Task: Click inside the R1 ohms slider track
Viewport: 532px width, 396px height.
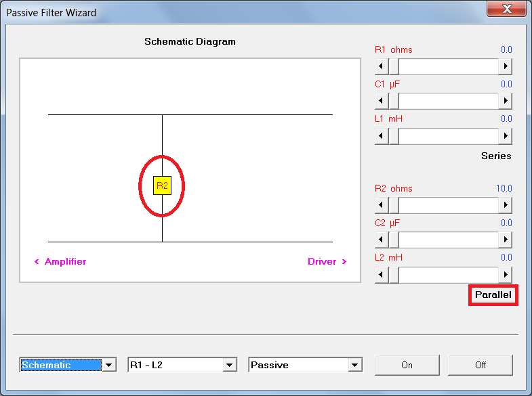Action: [x=449, y=66]
